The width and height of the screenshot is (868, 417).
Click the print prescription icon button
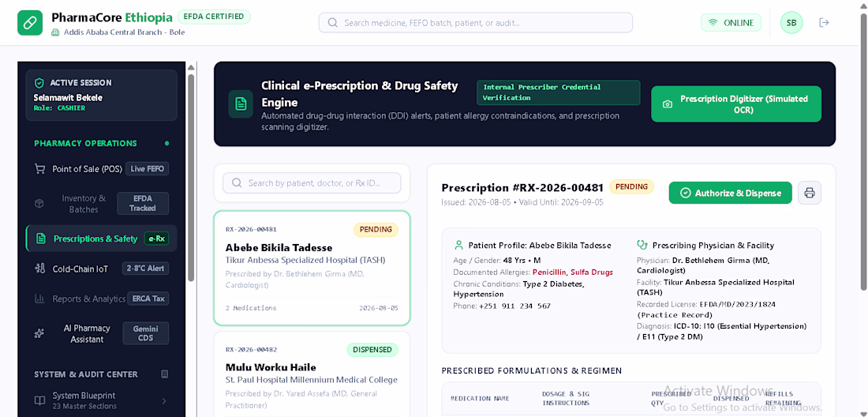tap(810, 193)
